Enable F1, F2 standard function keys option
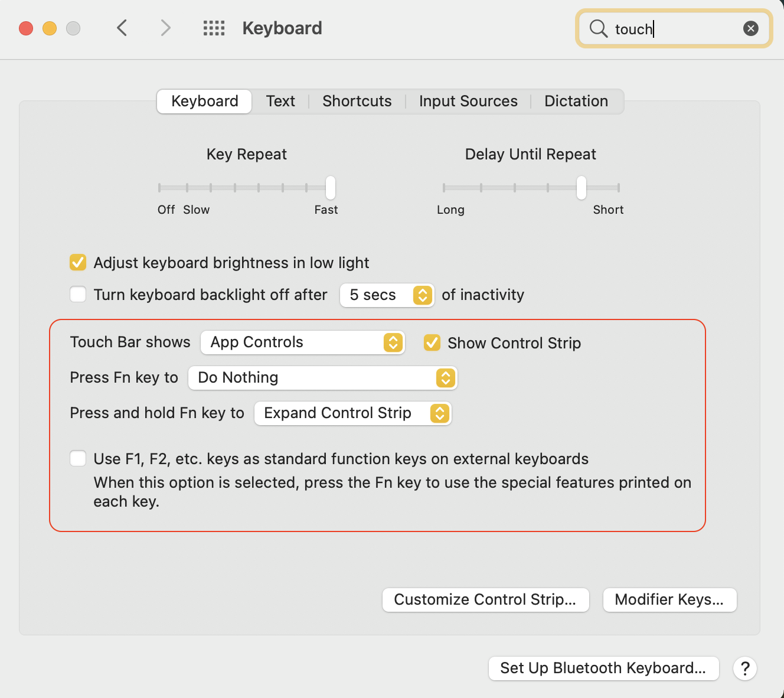Screen dimensions: 784x698 78,458
